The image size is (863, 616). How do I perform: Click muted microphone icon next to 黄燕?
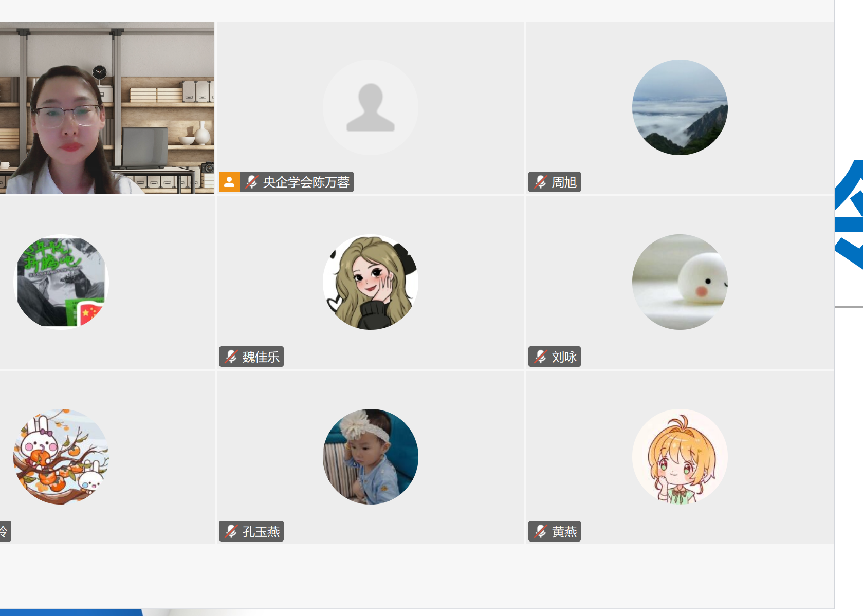click(x=540, y=531)
